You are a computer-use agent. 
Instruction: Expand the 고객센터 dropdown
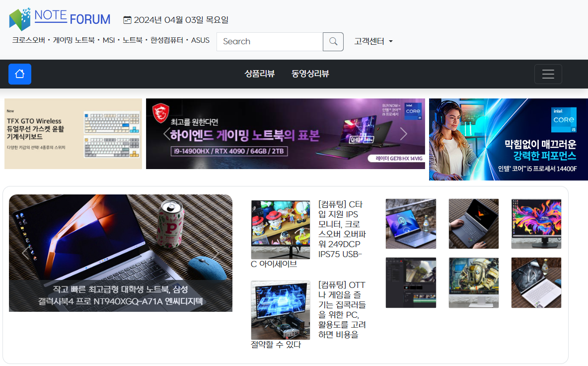coord(373,41)
